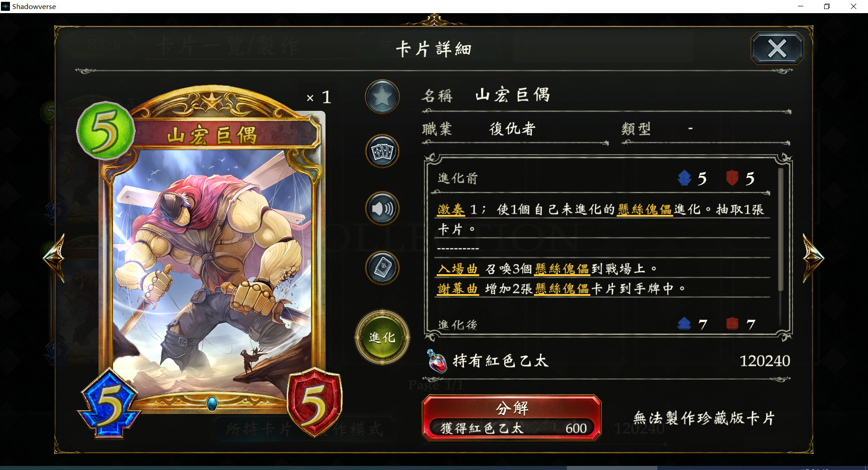Click the red 分解 liquefy button
Screen dimensions: 868x470
point(511,418)
